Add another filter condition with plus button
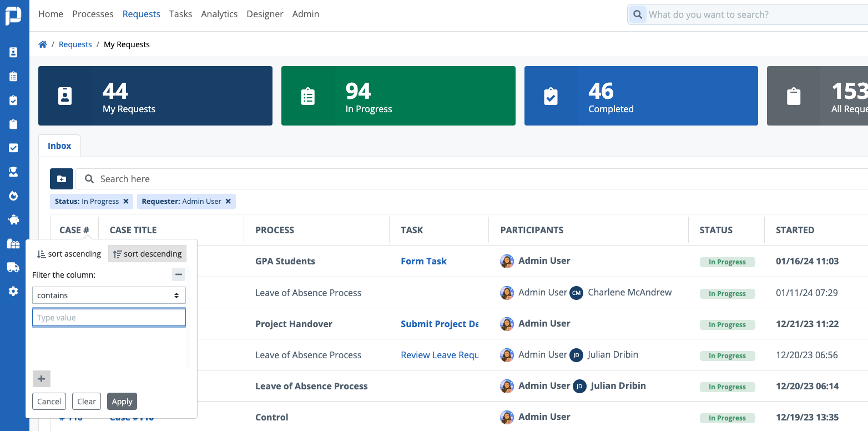Image resolution: width=868 pixels, height=431 pixels. click(x=42, y=379)
